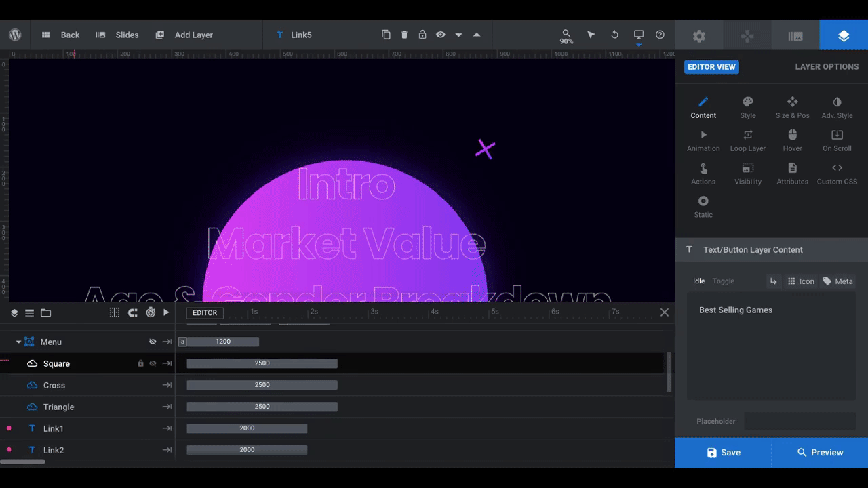Open the Content layer option
Screen dimensions: 868x488
pos(703,108)
